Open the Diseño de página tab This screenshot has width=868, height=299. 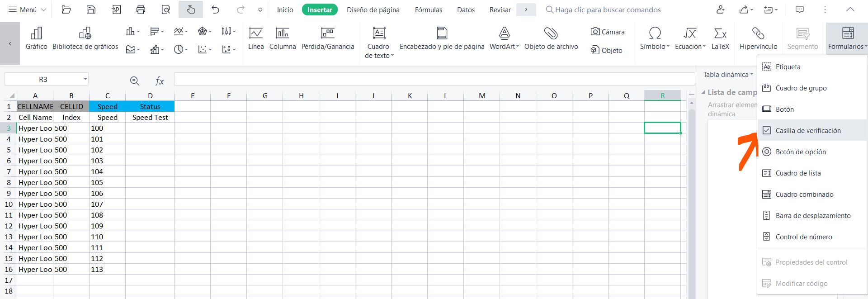click(373, 10)
